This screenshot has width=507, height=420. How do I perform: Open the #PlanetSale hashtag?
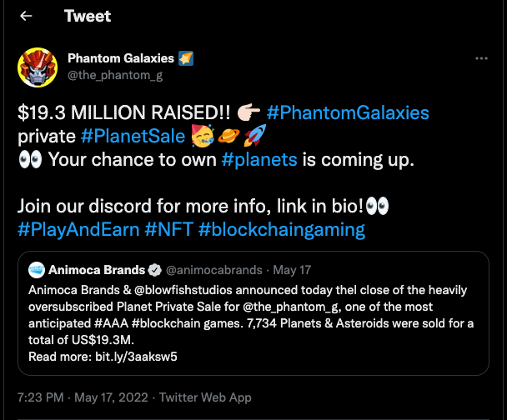click(x=133, y=136)
